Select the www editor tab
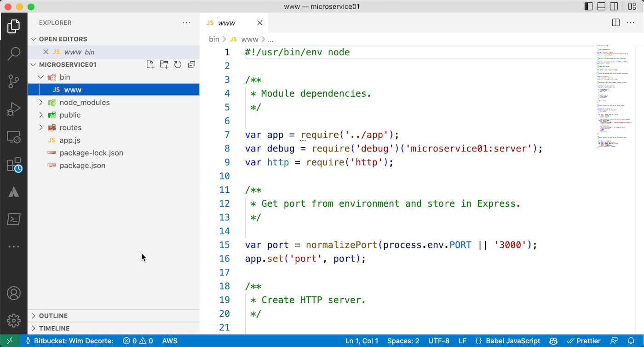The height and width of the screenshot is (347, 644). click(234, 23)
